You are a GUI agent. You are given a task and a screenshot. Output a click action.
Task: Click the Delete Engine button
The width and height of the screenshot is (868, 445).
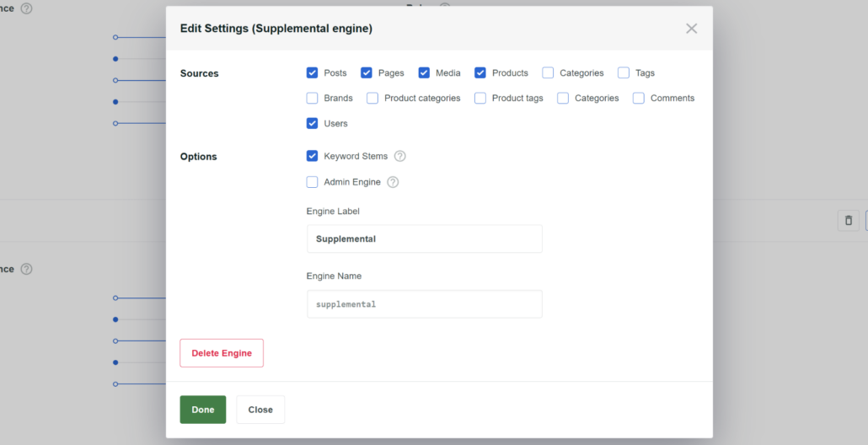point(222,353)
